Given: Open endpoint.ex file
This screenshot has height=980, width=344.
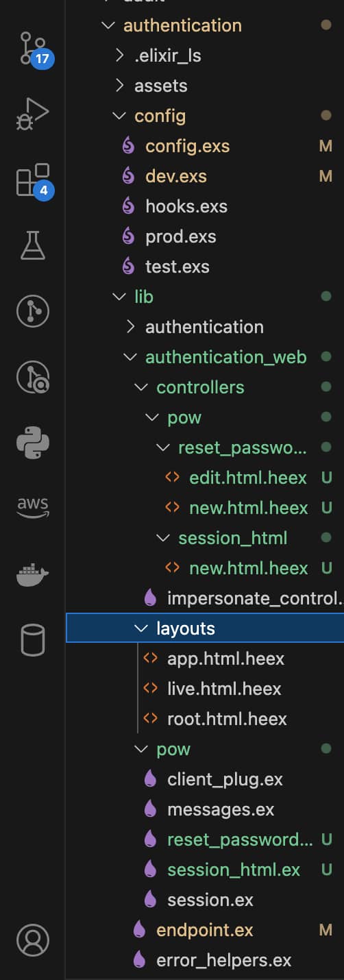Looking at the screenshot, I should click(205, 930).
